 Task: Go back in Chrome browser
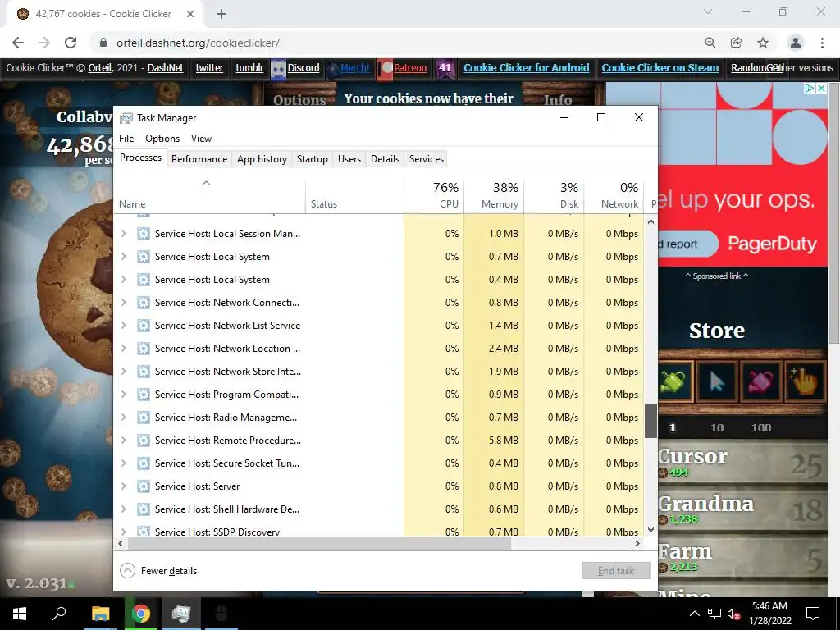pyautogui.click(x=18, y=43)
